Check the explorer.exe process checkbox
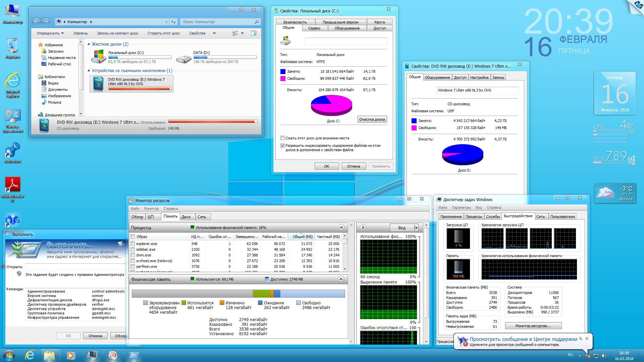This screenshot has width=644, height=362. [133, 244]
